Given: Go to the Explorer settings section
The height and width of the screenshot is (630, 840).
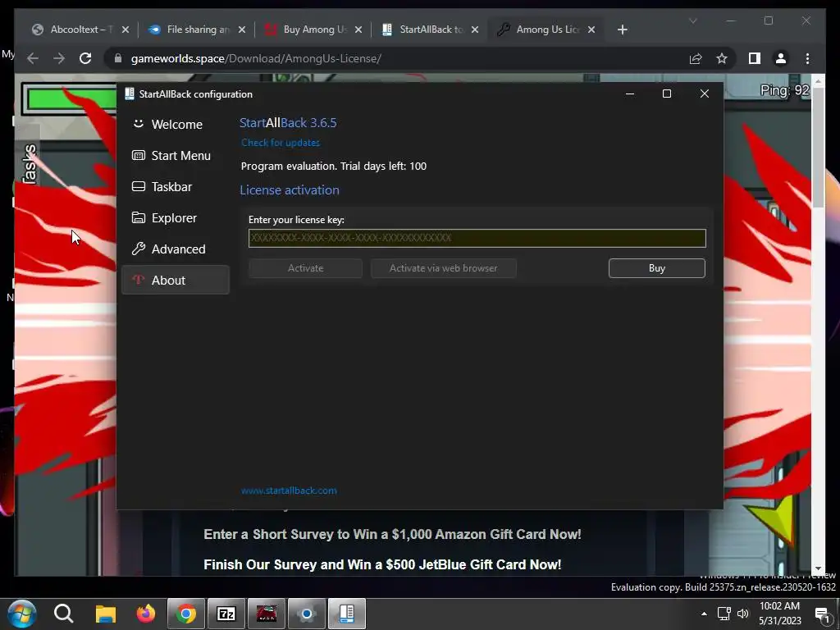Looking at the screenshot, I should coord(176,217).
